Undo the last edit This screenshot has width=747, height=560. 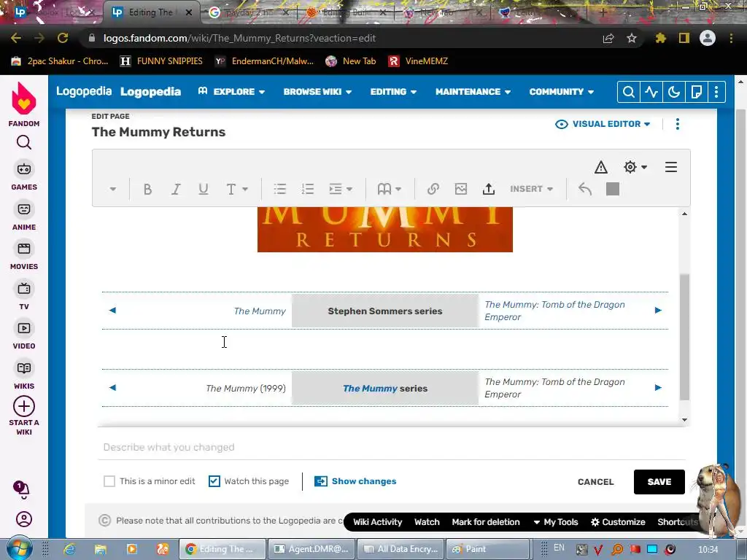[x=585, y=189]
